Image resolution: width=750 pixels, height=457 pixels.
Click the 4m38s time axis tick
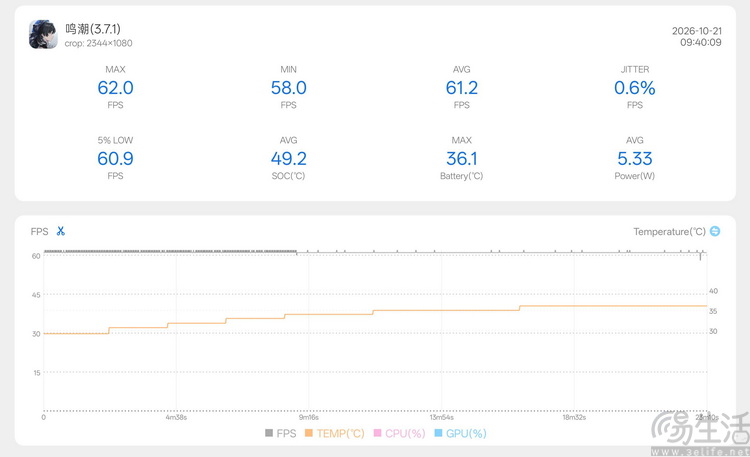(x=176, y=417)
